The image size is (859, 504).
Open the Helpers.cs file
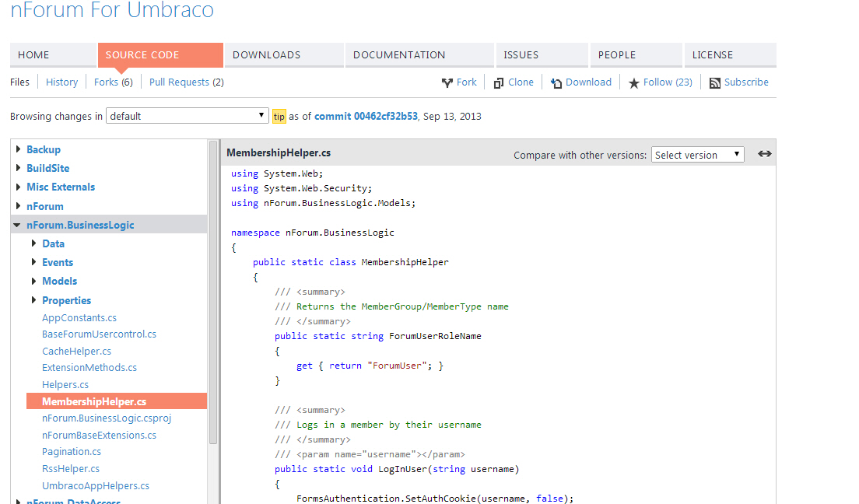tap(65, 384)
